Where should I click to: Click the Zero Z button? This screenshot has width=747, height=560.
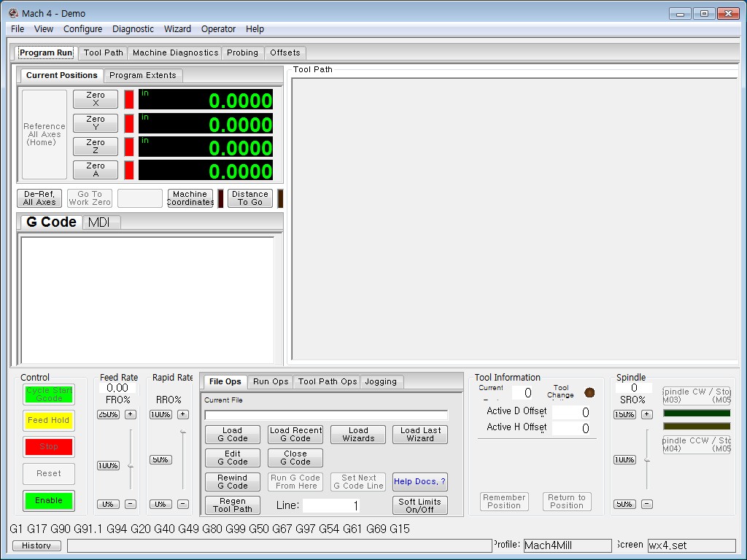pos(96,146)
